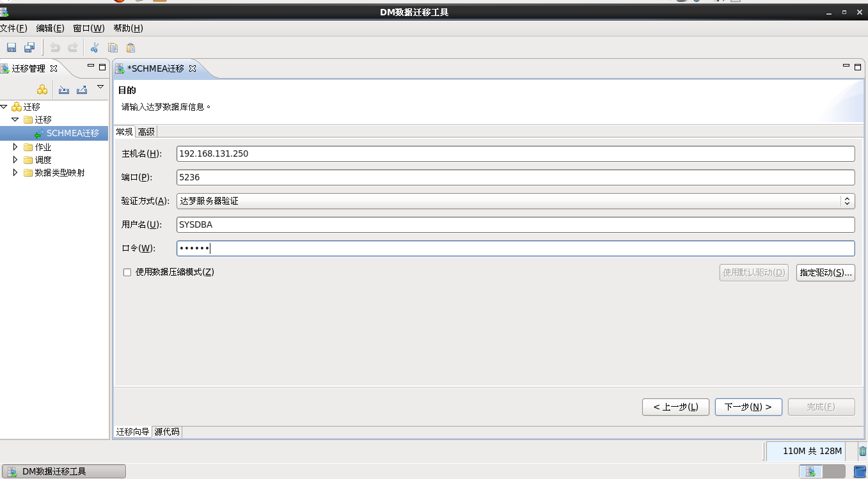The width and height of the screenshot is (868, 479).
Task: Run garbage collector via trash icon
Action: click(862, 451)
